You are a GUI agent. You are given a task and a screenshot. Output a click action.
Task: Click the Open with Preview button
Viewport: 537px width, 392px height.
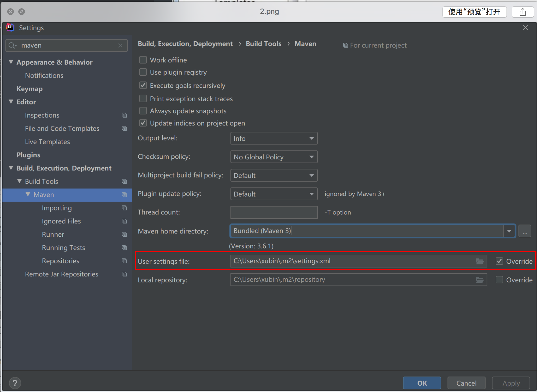click(x=474, y=12)
